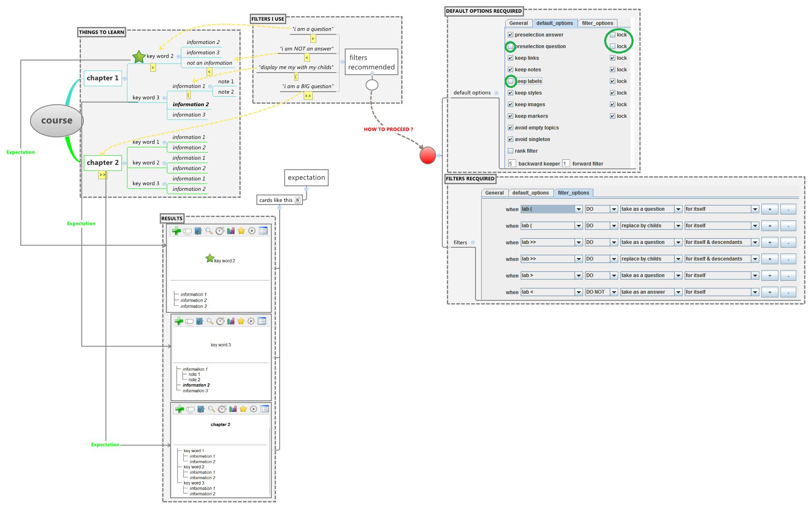Collapse the "key word 1" branch
This screenshot has width=812, height=509.
[165, 142]
